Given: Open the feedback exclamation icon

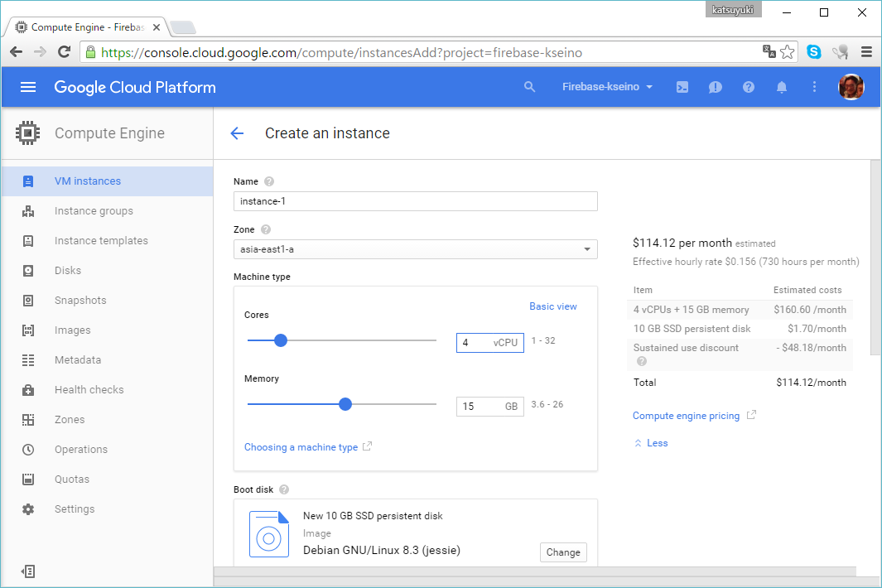Looking at the screenshot, I should coord(715,87).
